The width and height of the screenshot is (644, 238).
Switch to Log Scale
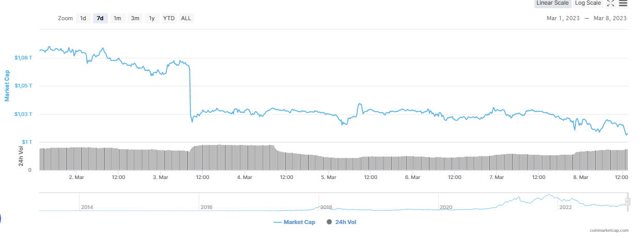[x=588, y=3]
